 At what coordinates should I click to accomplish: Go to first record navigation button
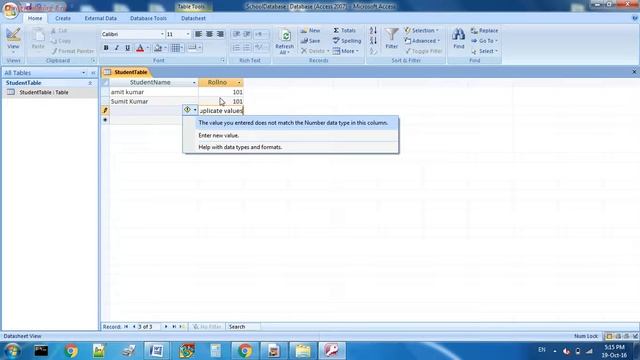point(127,327)
